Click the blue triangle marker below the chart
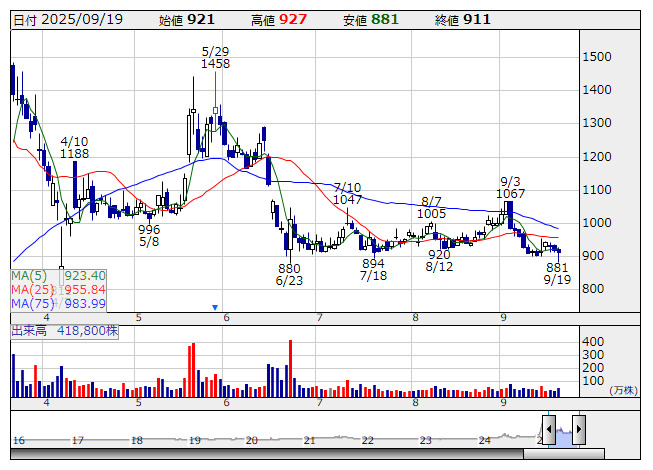The width and height of the screenshot is (653, 470). (214, 307)
